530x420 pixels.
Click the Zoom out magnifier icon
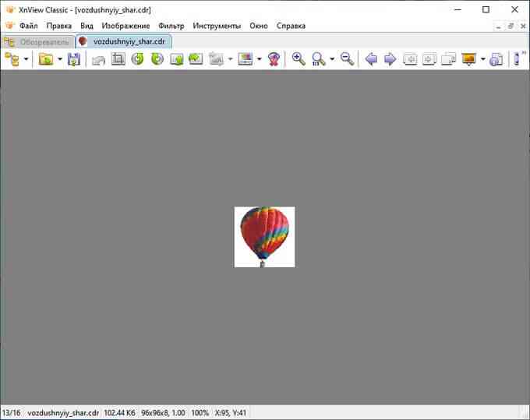(x=347, y=58)
